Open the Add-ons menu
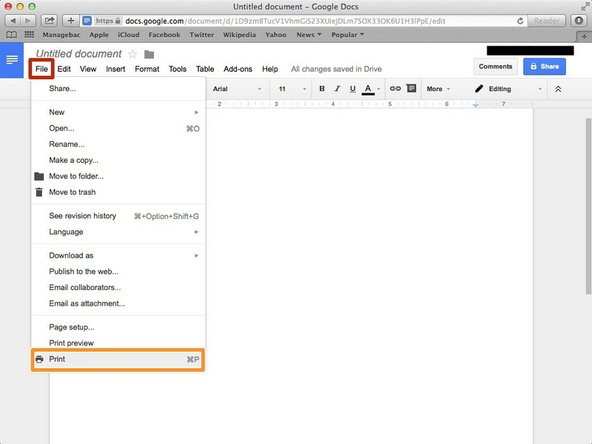Image resolution: width=592 pixels, height=444 pixels. pos(238,69)
